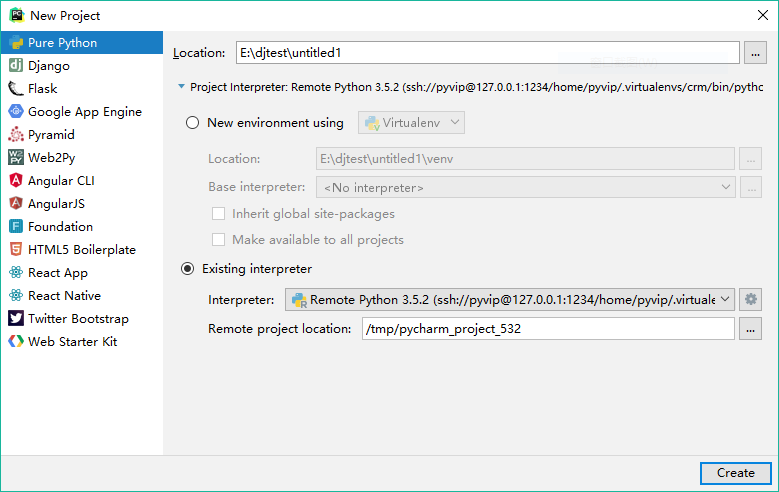The image size is (779, 492).
Task: Select React App label in list
Action: point(58,273)
